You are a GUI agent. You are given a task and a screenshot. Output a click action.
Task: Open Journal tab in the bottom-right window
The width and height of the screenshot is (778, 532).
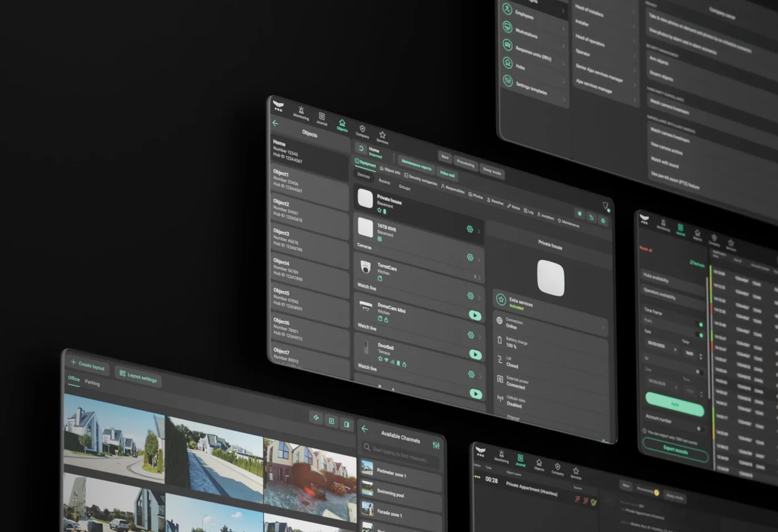520,461
